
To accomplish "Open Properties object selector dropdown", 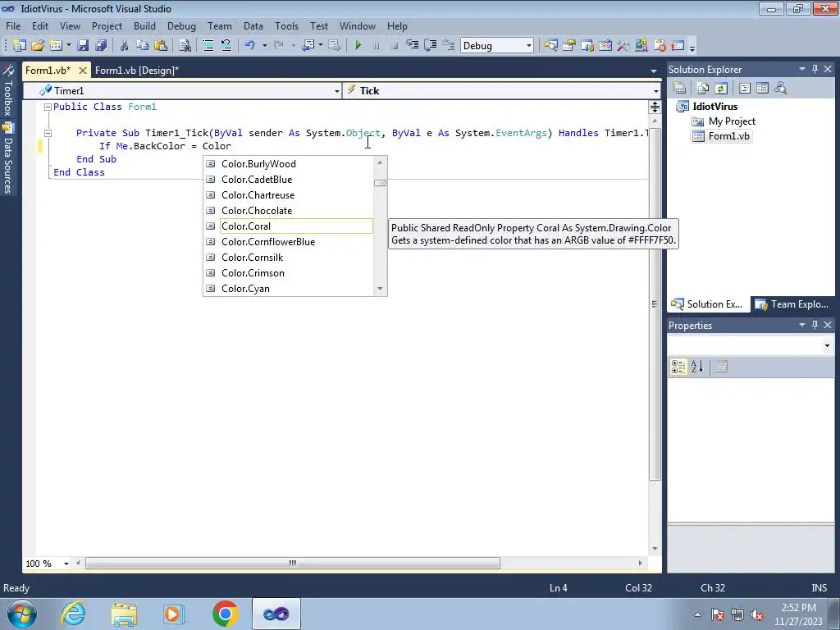I will point(827,345).
